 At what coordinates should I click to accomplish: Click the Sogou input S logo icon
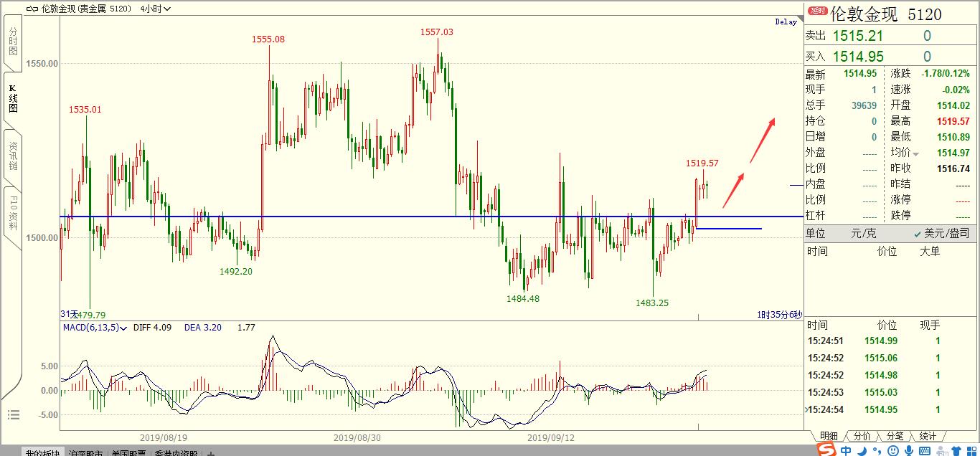(826, 449)
